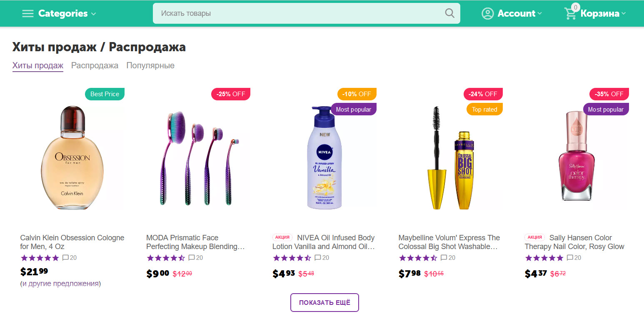Open the Maybelline mascara product image
644x324 pixels.
[450, 158]
